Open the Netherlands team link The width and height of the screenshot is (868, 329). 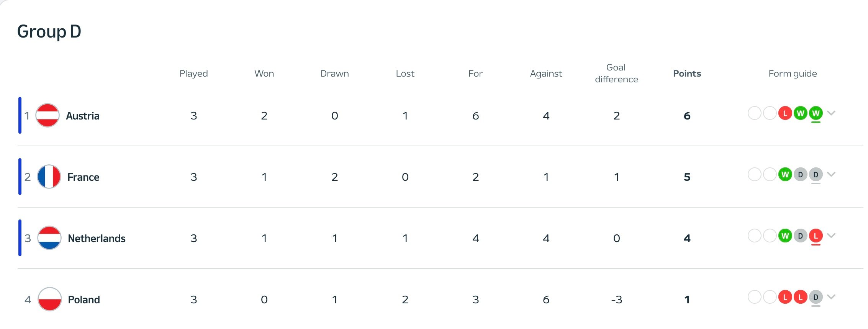coord(97,238)
